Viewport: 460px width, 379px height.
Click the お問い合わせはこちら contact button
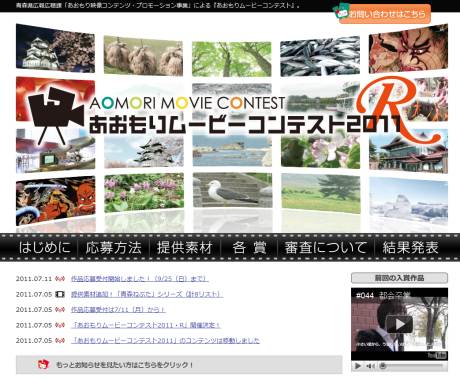click(x=382, y=14)
